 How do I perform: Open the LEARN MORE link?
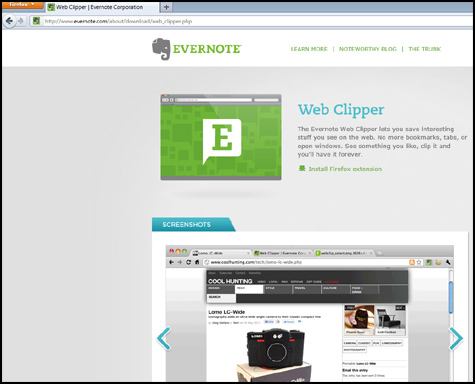coord(309,49)
